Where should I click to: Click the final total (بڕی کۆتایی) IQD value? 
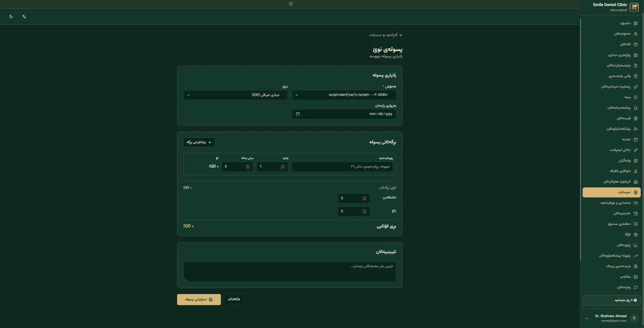[188, 226]
